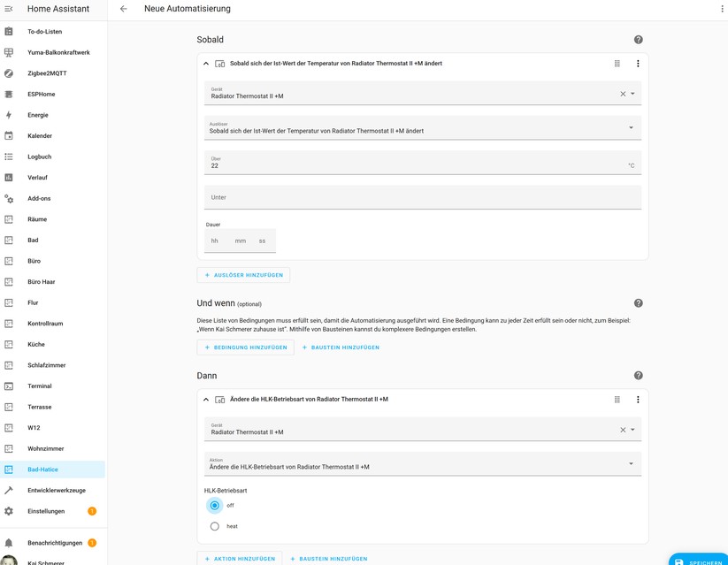Collapse the Sobald trigger card
This screenshot has width=728, height=565.
[204, 63]
